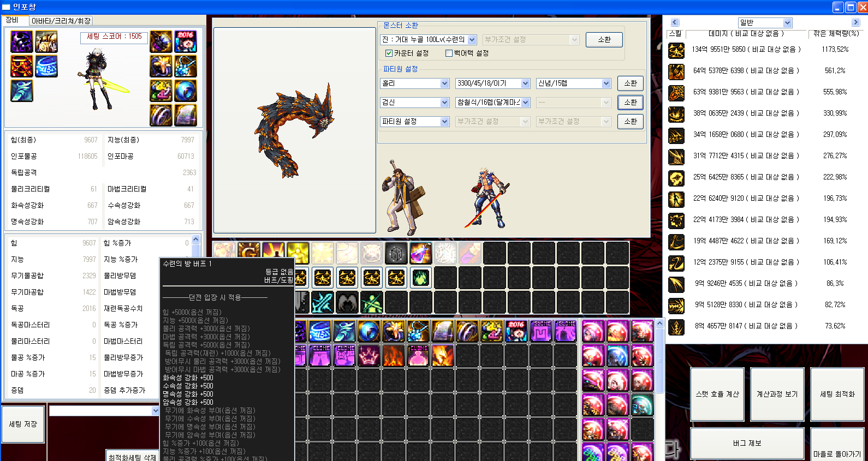Click the 계산과정 보기 button
The width and height of the screenshot is (868, 461).
click(777, 394)
